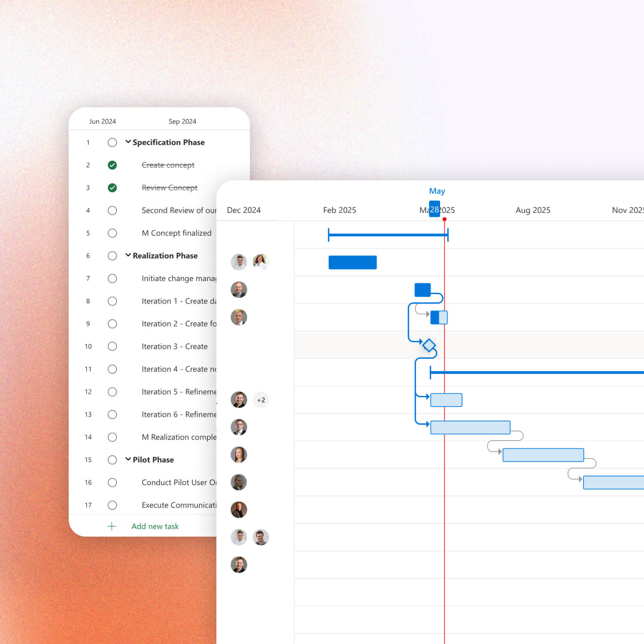
Task: Mark Iteration 2 task complete
Action: tap(112, 324)
